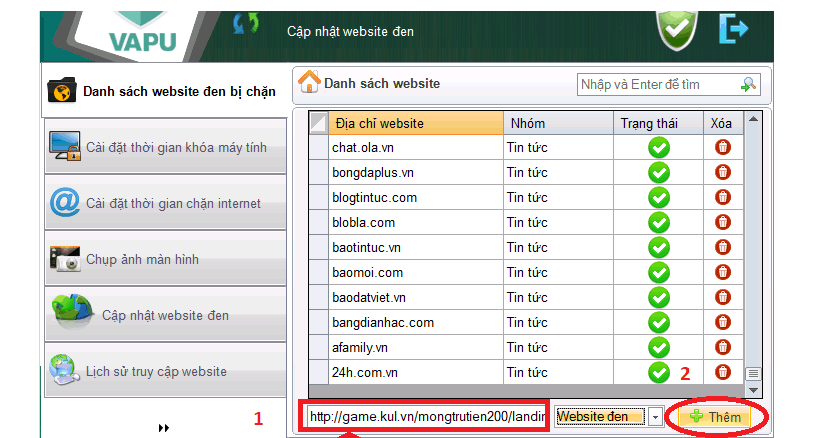Viewport: 822px width, 438px height.
Task: Delete the blogtintuc.com entry
Action: (x=723, y=198)
